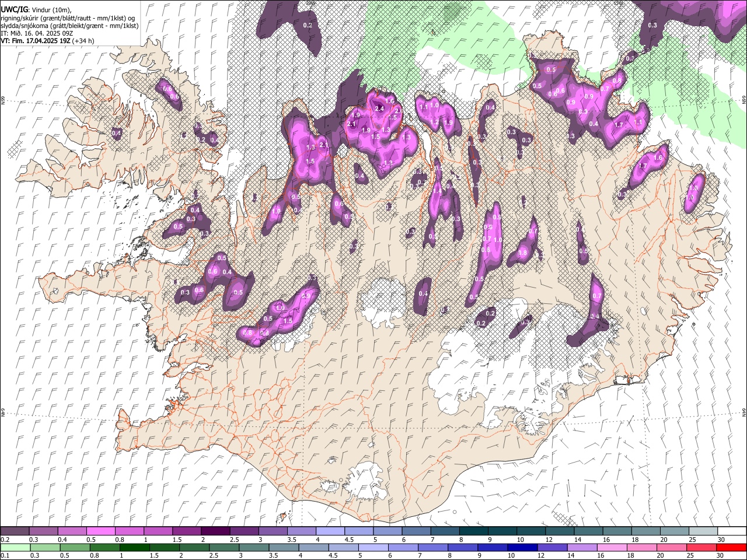Select the lower scale label '0.1'
The image size is (747, 560).
[x=5, y=556]
